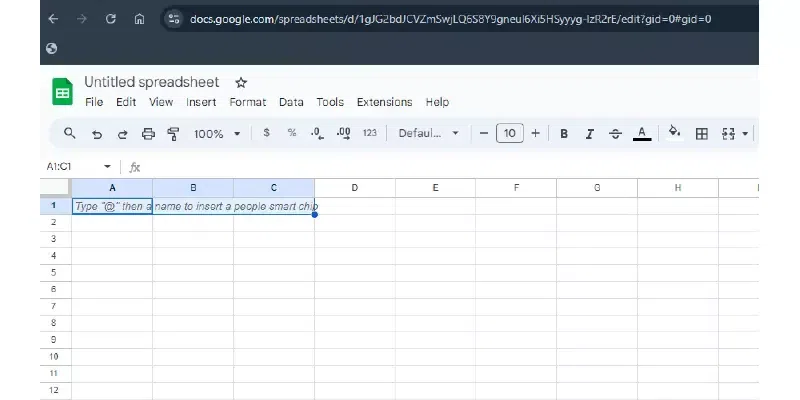The width and height of the screenshot is (800, 400).
Task: Toggle italic formatting
Action: coord(590,134)
